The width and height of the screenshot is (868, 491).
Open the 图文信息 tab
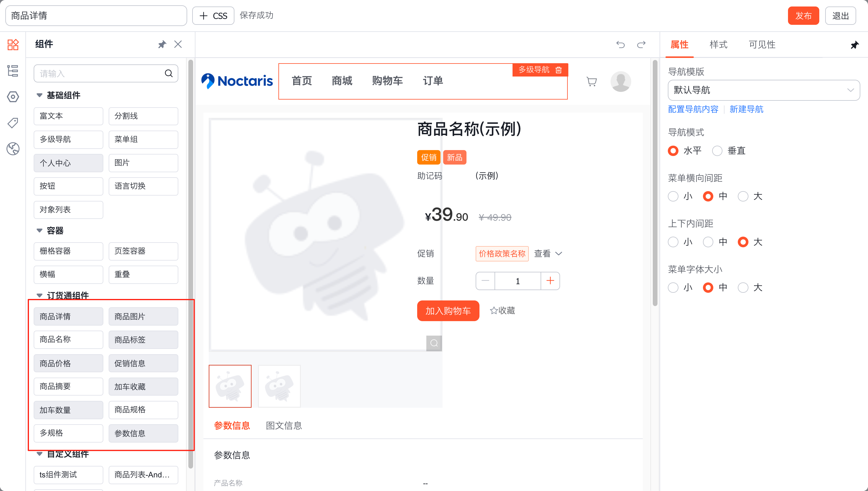[284, 425]
